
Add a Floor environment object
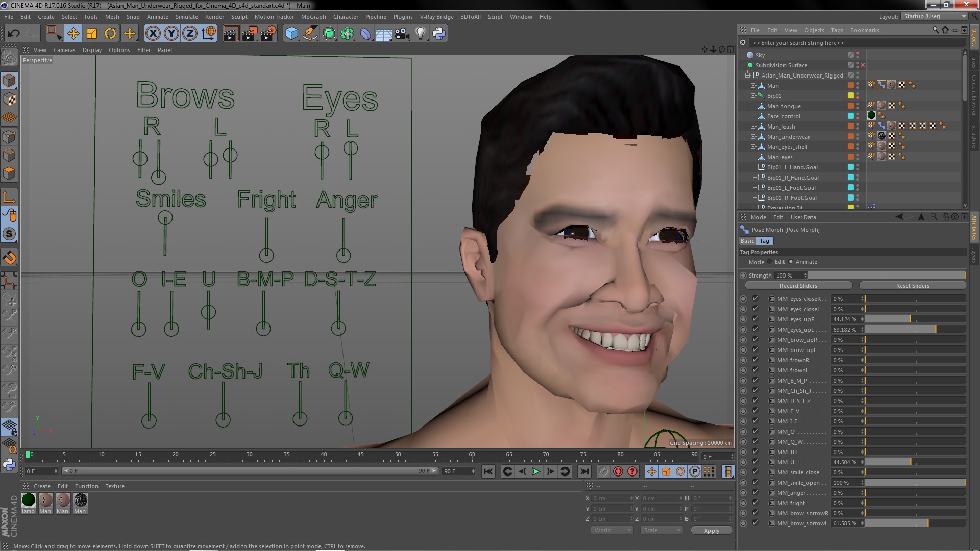point(384,34)
